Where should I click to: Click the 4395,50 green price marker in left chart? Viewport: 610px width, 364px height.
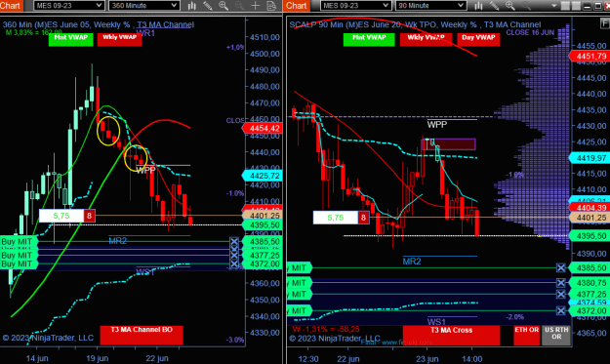(x=263, y=224)
